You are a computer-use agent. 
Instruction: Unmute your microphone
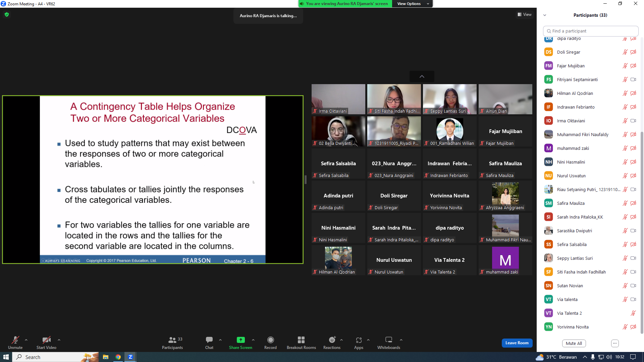pos(15,342)
